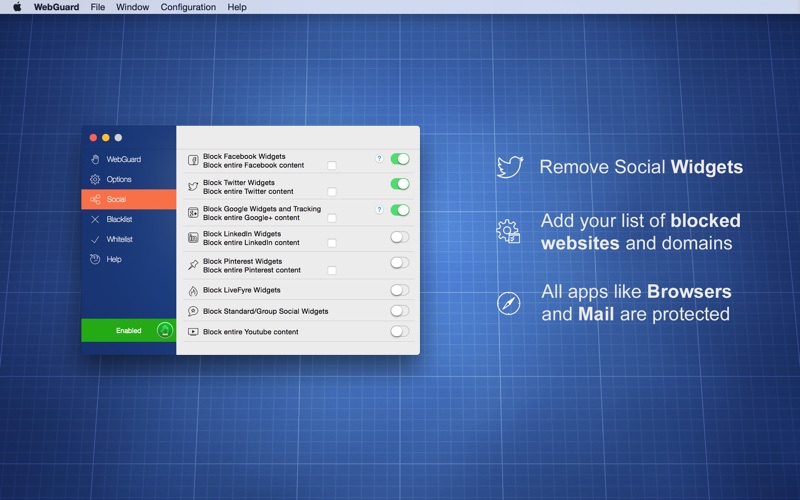This screenshot has width=800, height=500.
Task: Check Block entire Google+ content checkbox
Action: pos(332,218)
